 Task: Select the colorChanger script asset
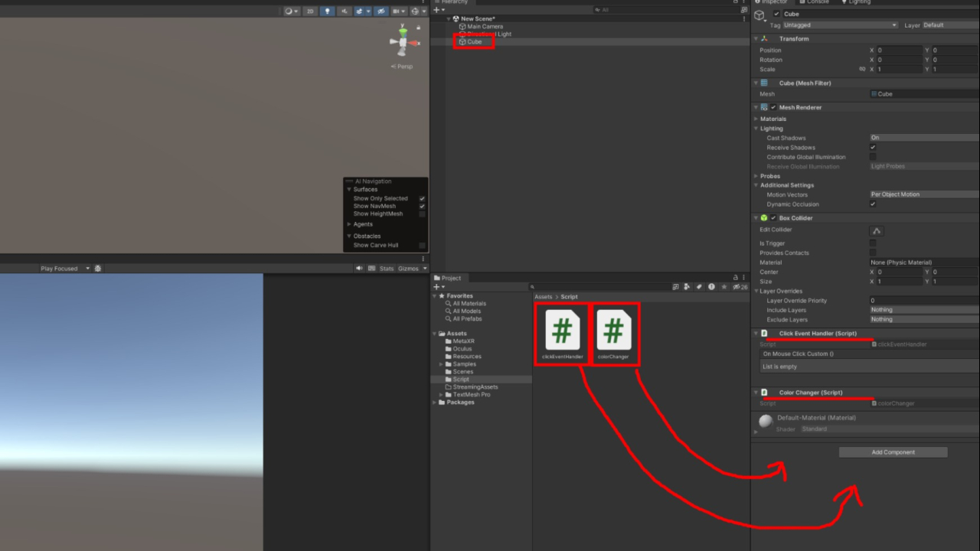613,334
